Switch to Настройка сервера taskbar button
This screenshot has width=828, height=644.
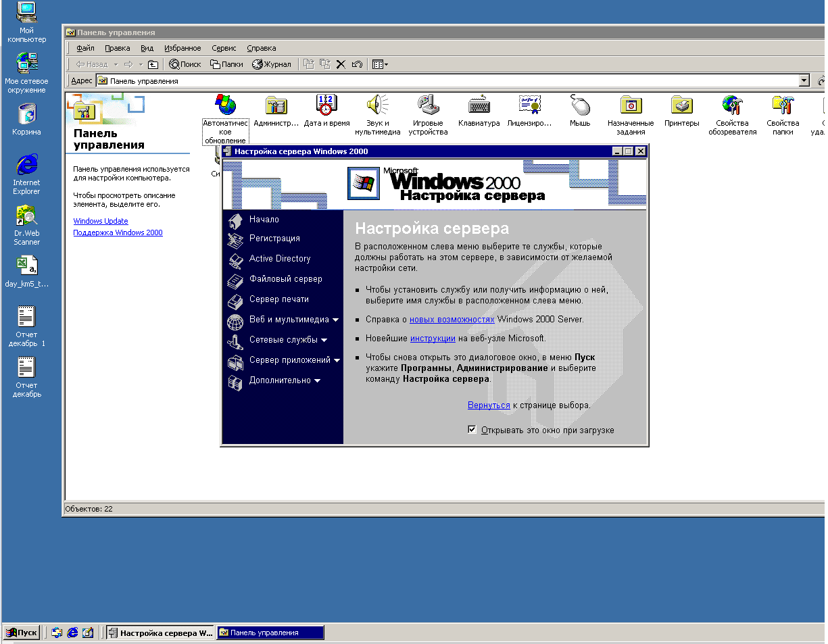click(x=160, y=633)
